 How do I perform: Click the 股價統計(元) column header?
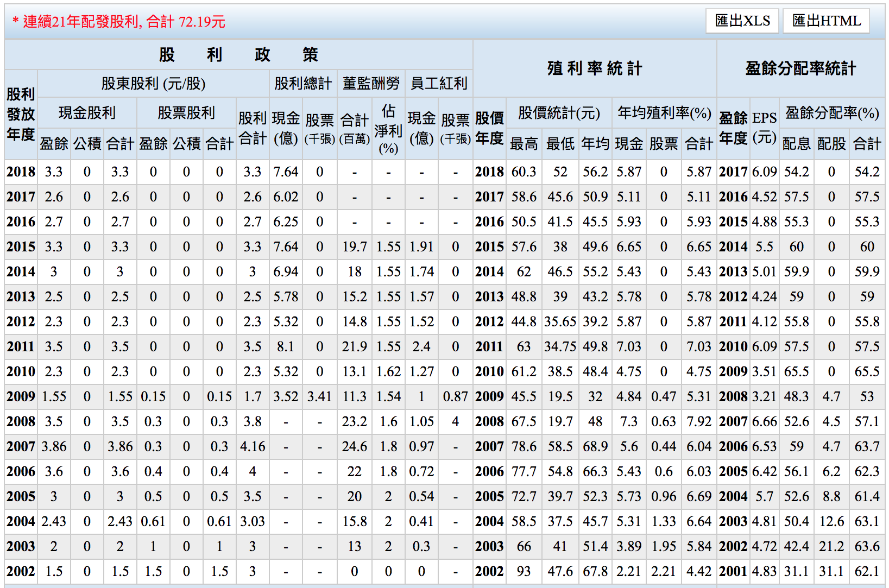click(559, 113)
